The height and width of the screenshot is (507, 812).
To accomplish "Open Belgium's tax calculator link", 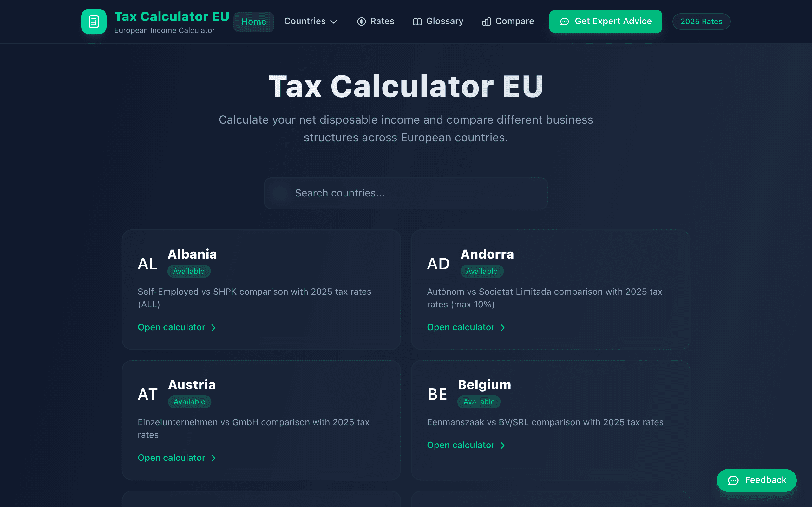I will 460,445.
